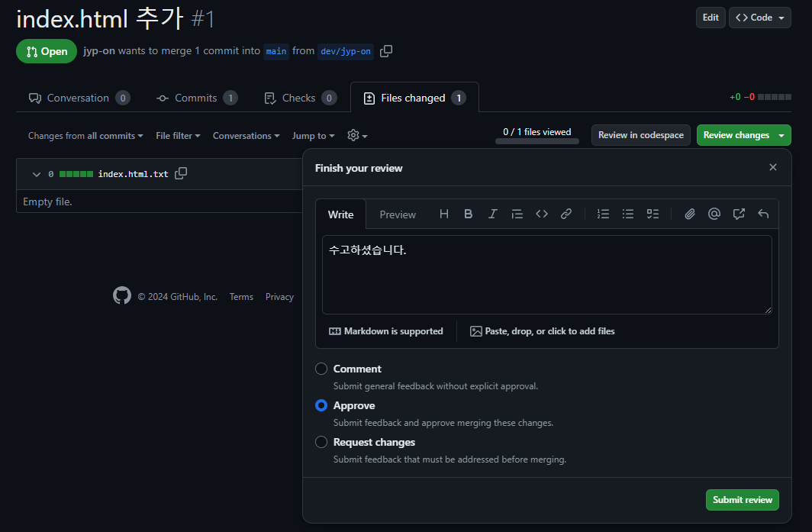Viewport: 812px width, 532px height.
Task: Mention a user with the @ icon
Action: (714, 214)
